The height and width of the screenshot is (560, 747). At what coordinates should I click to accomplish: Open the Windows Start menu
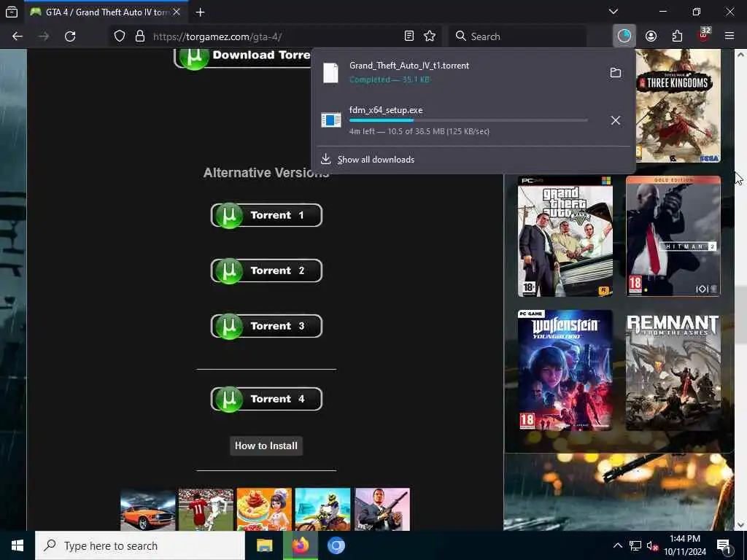18,545
